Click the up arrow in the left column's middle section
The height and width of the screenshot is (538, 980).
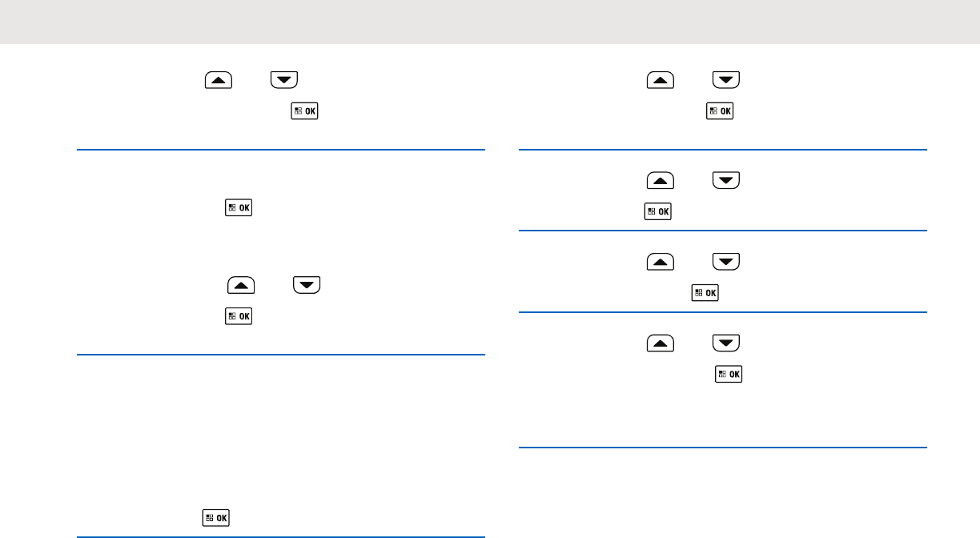pos(241,284)
